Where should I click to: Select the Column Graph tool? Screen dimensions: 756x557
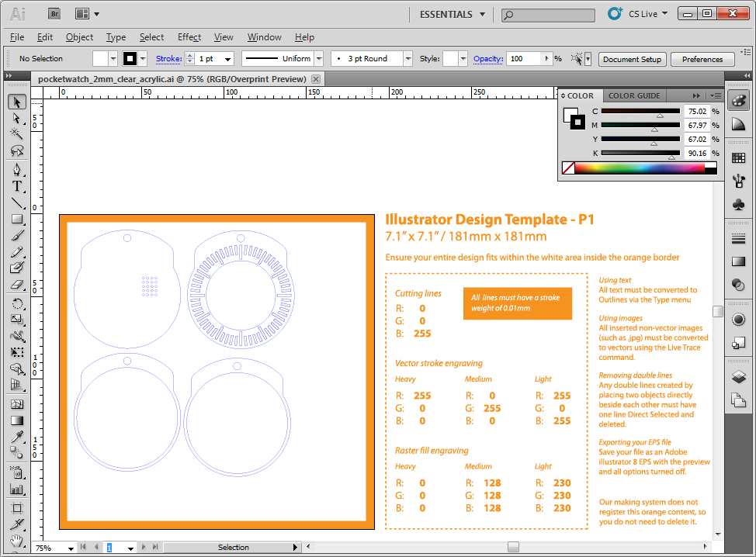point(17,489)
